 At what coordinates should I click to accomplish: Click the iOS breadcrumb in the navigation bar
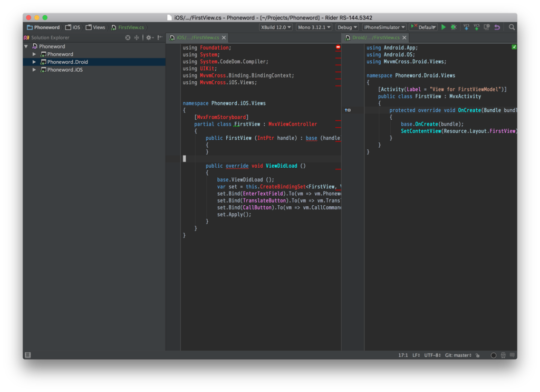pos(73,27)
